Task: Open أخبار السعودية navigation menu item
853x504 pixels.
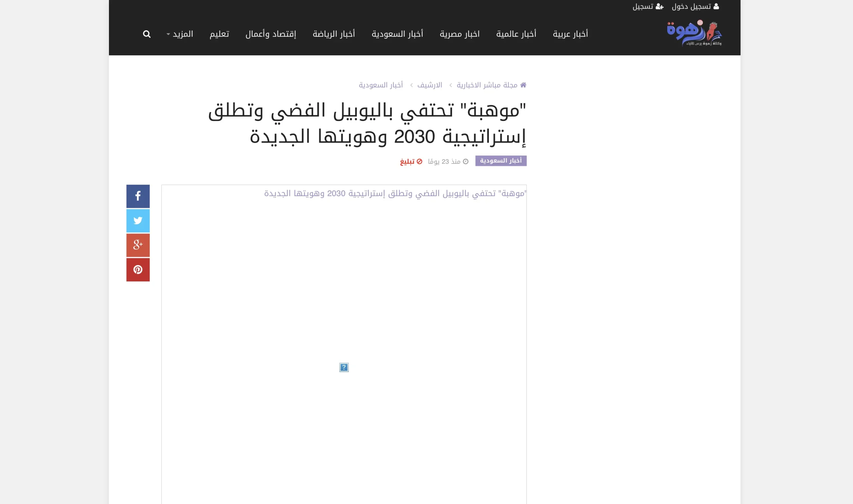Action: click(x=397, y=34)
